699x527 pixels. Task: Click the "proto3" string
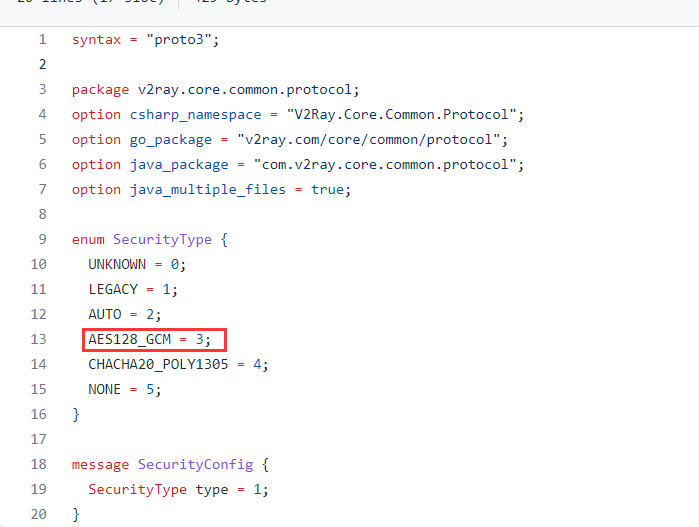tap(179, 40)
